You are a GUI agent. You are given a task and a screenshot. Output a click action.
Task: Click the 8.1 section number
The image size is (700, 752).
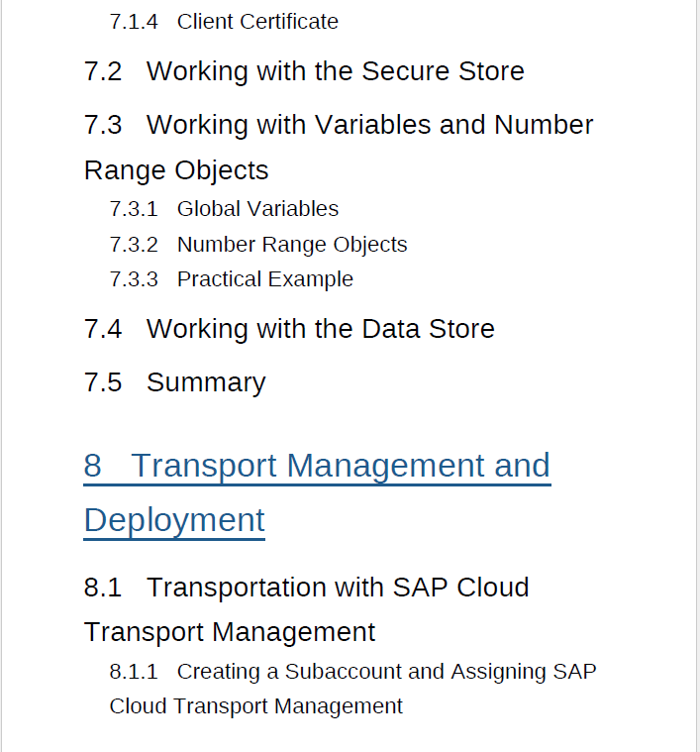click(103, 588)
